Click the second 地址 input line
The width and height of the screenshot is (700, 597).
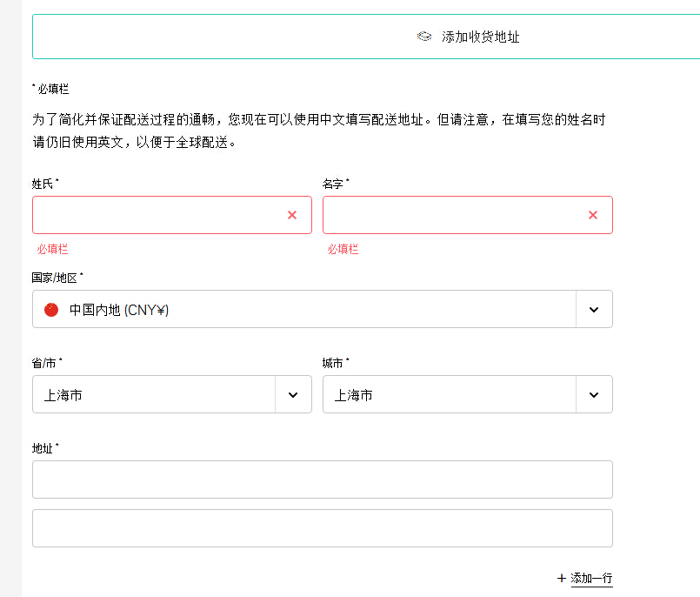[x=322, y=527]
